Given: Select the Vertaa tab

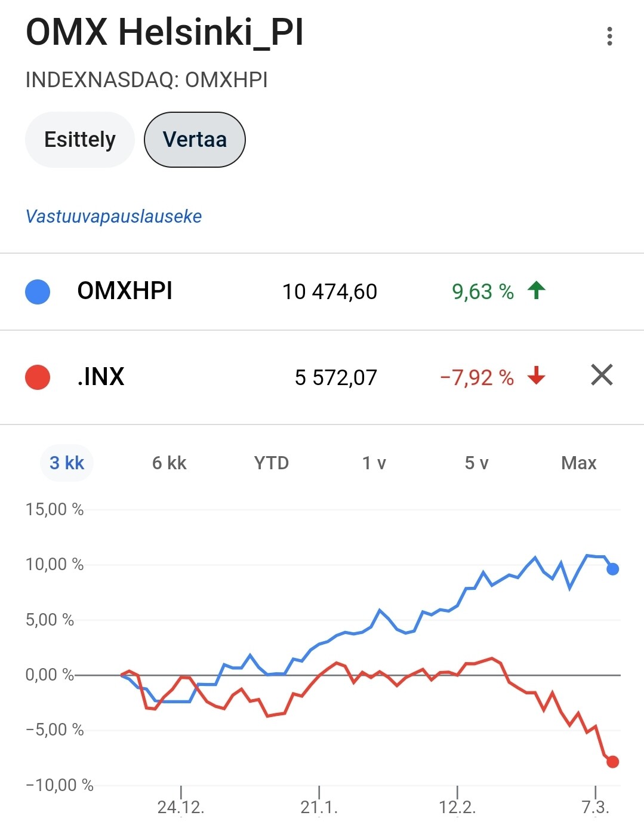Looking at the screenshot, I should 195,140.
